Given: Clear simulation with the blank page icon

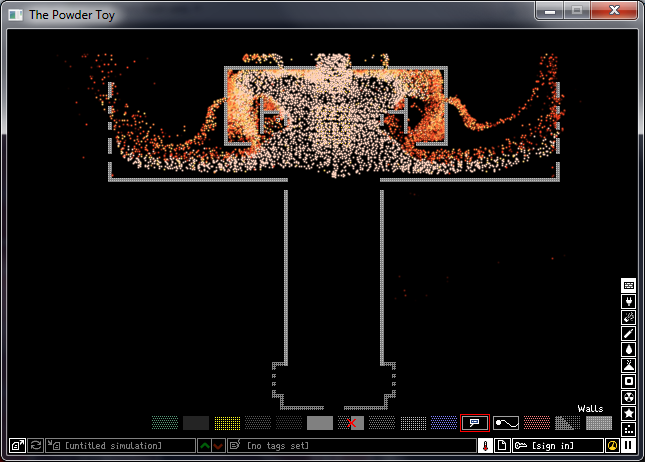Looking at the screenshot, I should (502, 446).
